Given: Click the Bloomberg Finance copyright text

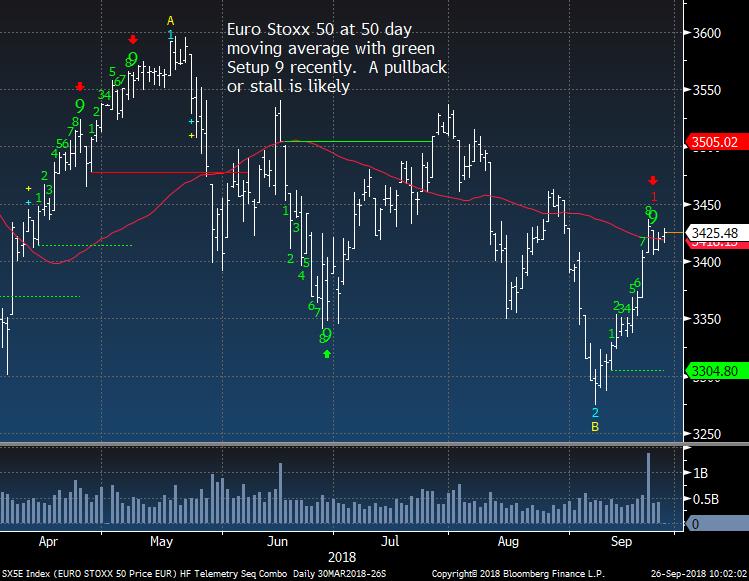Looking at the screenshot, I should coord(518,574).
